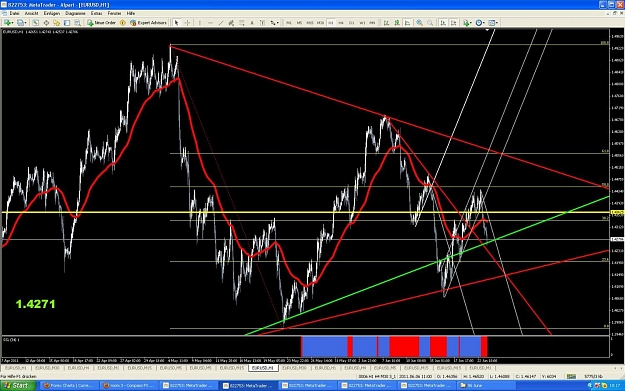Open the Diagramme menu
625x391 pixels.
click(75, 13)
